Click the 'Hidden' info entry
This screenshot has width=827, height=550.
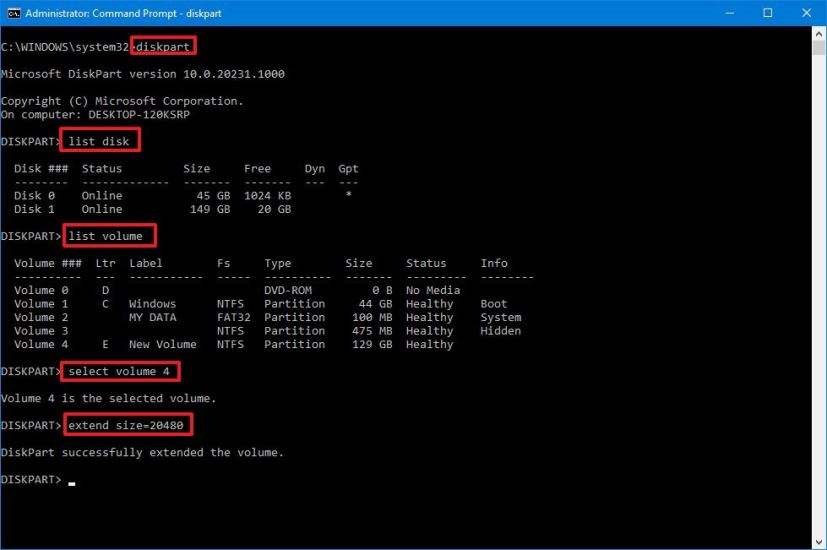pyautogui.click(x=501, y=331)
